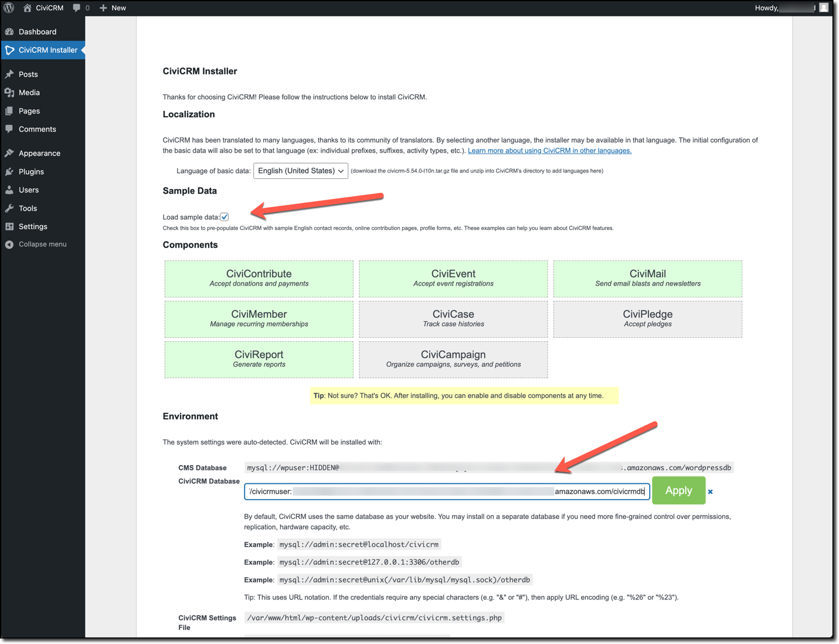Click into the CiviCRM Database text field
The height and width of the screenshot is (644, 839).
point(447,492)
